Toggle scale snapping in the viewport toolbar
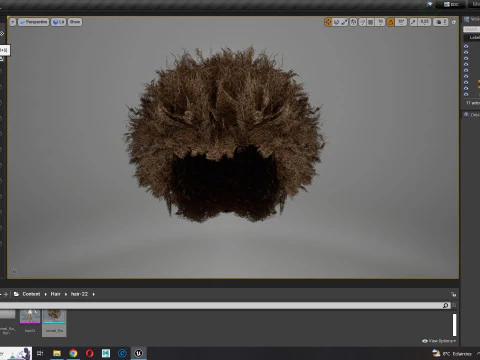Viewport: 480px width, 360px height. pos(413,22)
